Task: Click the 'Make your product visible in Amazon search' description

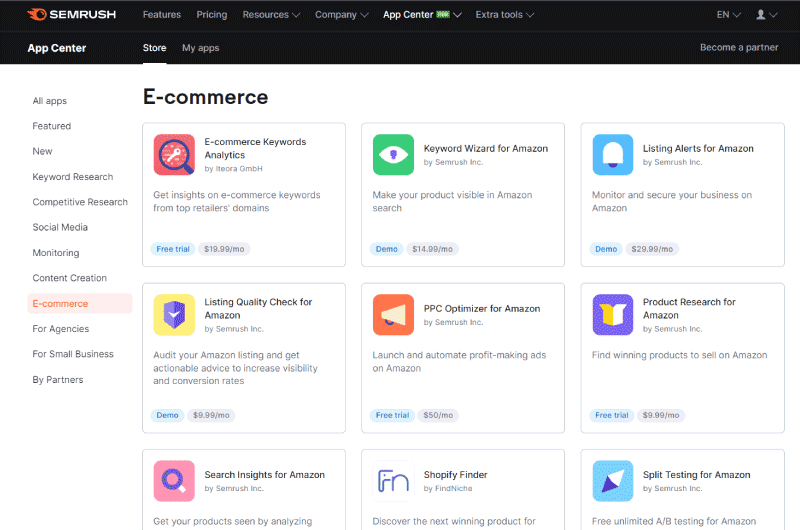Action: pos(452,201)
